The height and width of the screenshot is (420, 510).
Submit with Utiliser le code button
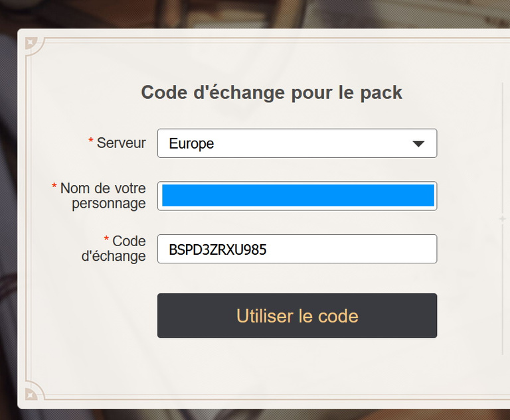click(x=297, y=316)
